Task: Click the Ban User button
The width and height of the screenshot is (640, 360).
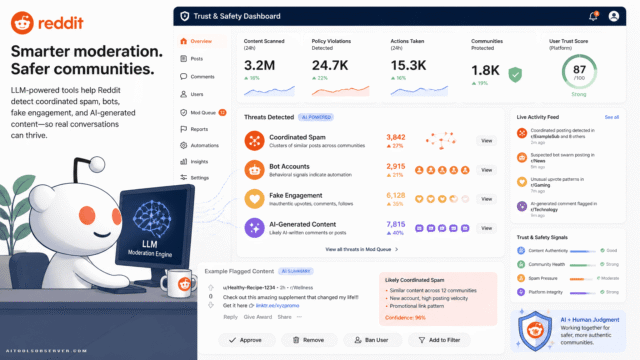Action: click(372, 340)
